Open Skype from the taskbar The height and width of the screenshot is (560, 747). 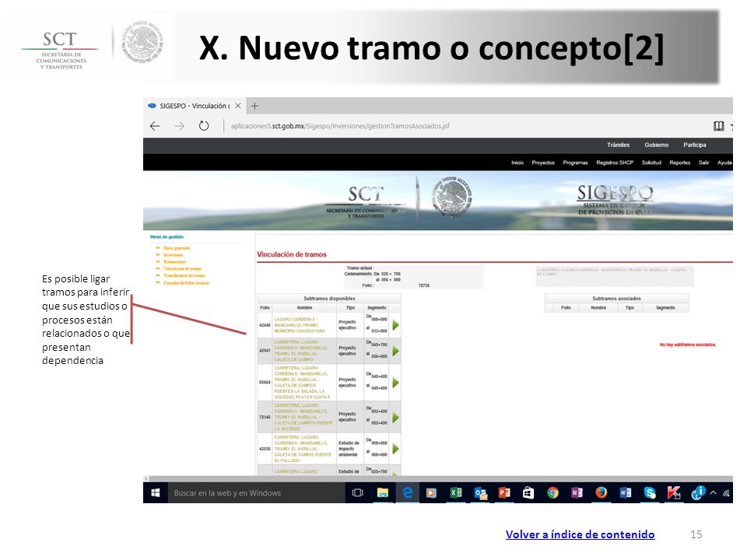pyautogui.click(x=650, y=493)
